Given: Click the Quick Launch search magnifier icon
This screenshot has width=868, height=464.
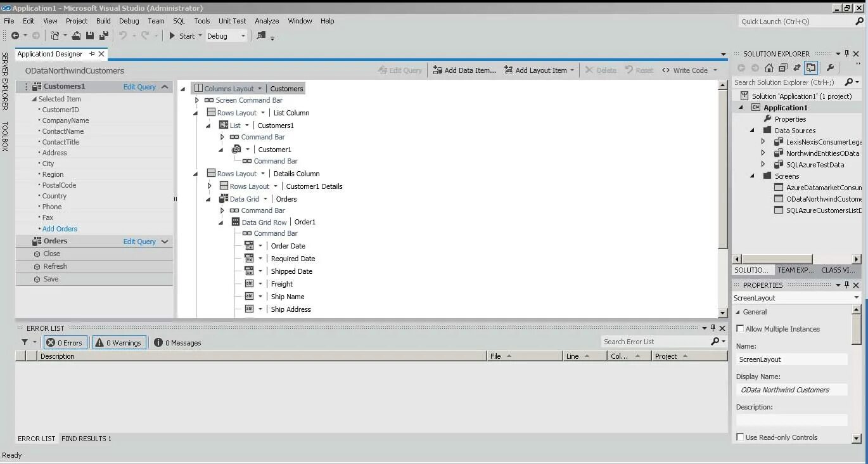Looking at the screenshot, I should tap(859, 22).
